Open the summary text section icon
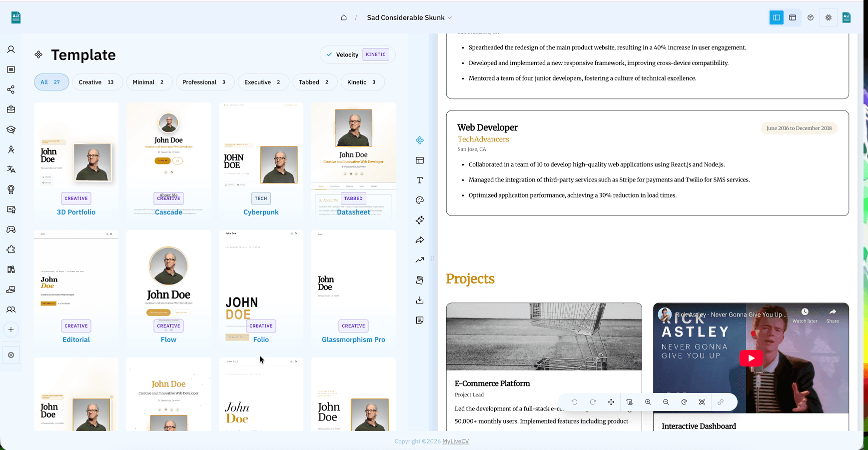Screen dimensions: 868x450 [x=11, y=69]
